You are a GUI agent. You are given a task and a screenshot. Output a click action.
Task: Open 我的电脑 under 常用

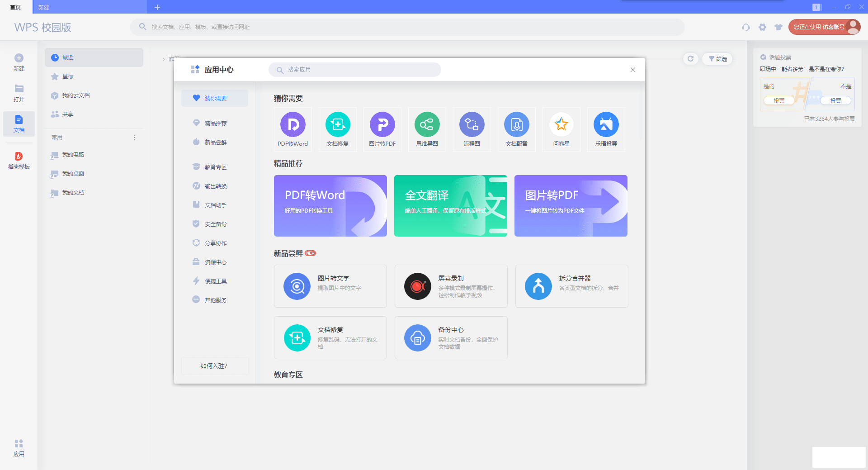pos(94,155)
